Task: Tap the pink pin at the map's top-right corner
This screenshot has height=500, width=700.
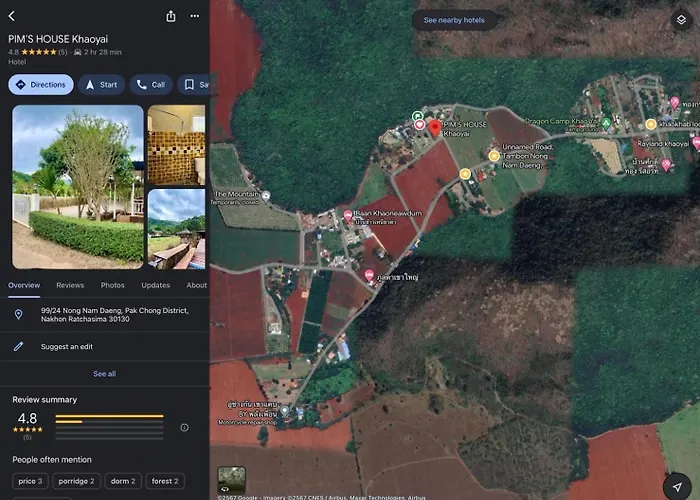Action: tap(675, 103)
